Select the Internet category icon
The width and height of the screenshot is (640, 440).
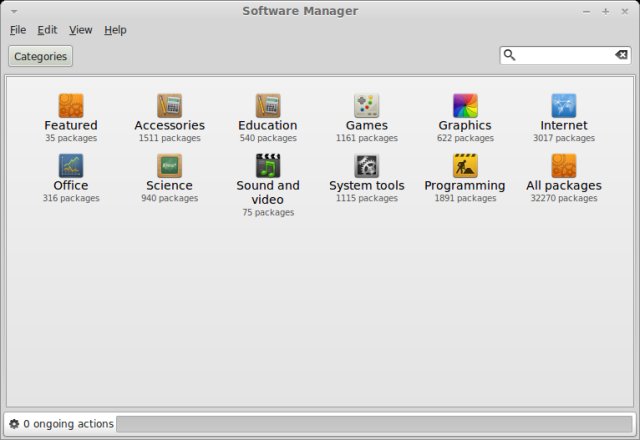pyautogui.click(x=564, y=105)
